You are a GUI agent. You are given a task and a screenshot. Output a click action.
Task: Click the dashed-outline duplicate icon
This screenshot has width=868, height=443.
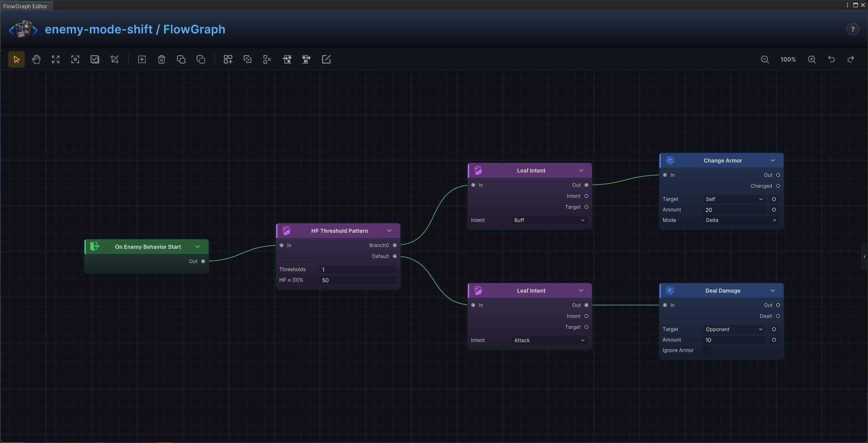(x=201, y=59)
